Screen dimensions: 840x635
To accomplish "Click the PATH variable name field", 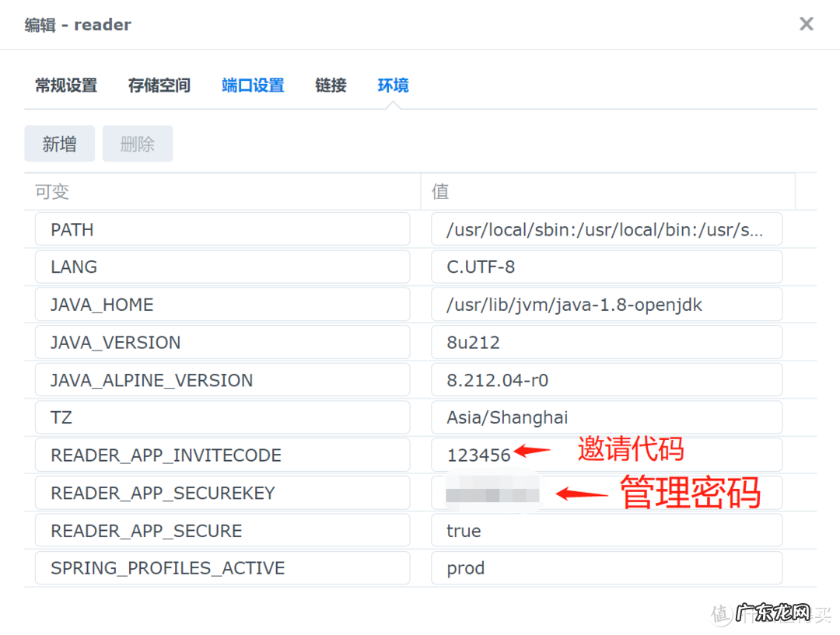I will tap(222, 229).
